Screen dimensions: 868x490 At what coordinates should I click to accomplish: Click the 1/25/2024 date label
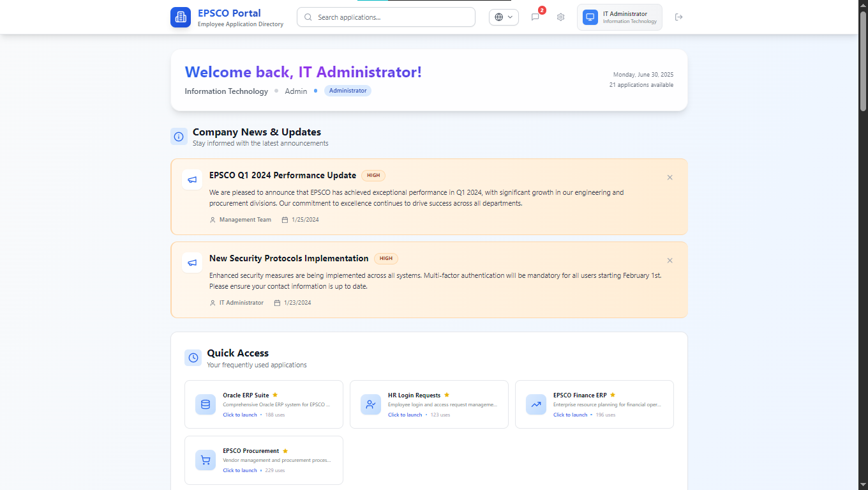(x=305, y=220)
